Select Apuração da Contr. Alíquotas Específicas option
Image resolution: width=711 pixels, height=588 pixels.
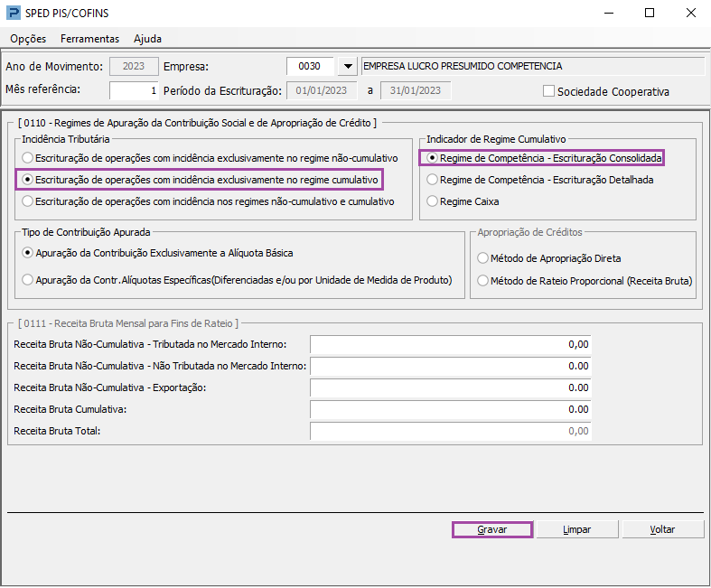pos(29,279)
